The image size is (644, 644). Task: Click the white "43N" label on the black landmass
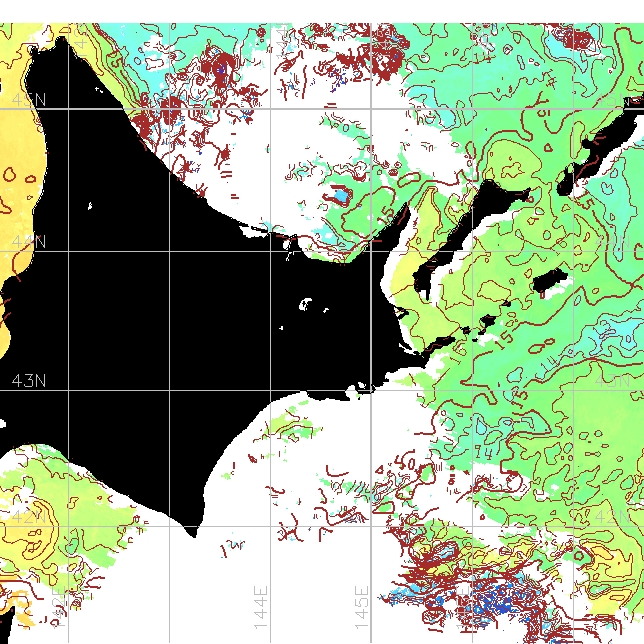[x=29, y=381]
